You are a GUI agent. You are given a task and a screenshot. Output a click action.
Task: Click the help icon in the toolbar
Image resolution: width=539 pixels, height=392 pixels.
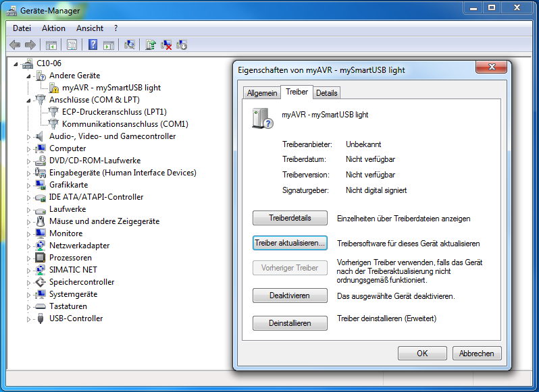pos(93,45)
